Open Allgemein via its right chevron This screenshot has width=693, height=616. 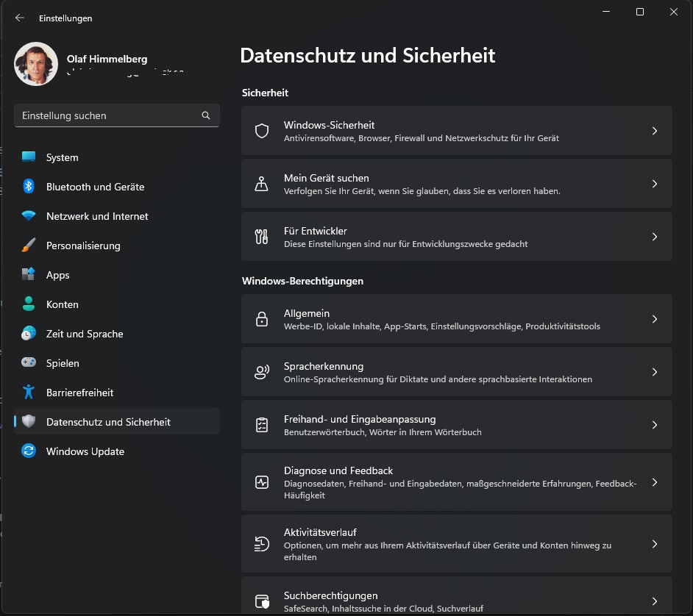click(x=655, y=319)
